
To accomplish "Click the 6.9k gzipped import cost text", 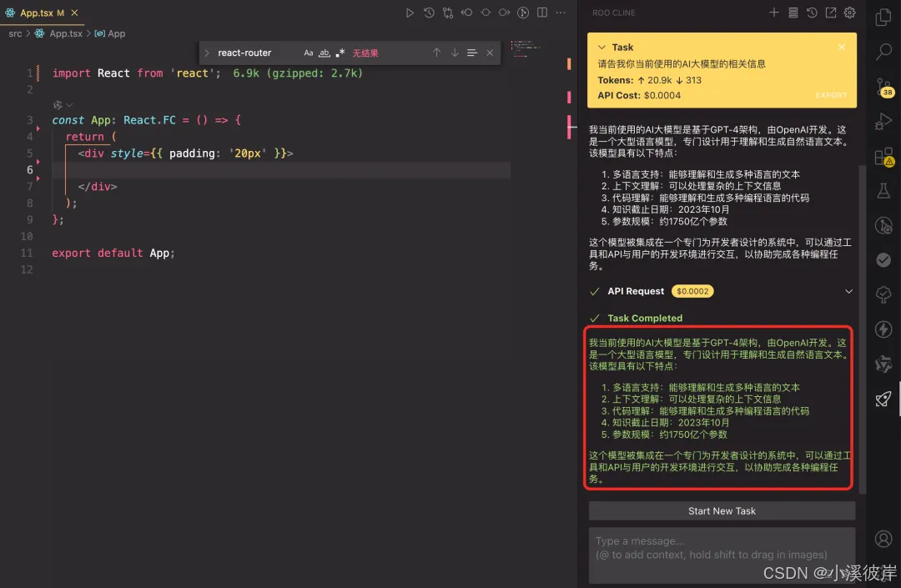I will 298,73.
